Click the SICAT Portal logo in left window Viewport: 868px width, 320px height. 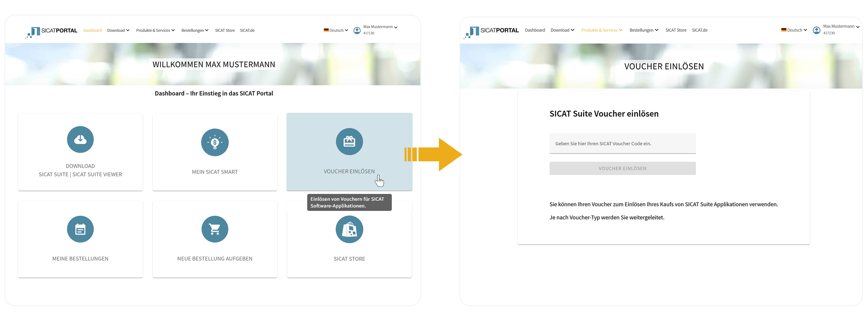[x=51, y=32]
